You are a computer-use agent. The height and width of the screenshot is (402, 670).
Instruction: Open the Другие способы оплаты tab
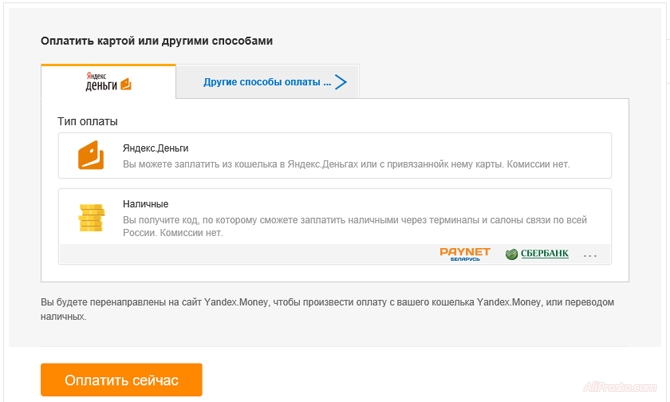267,82
